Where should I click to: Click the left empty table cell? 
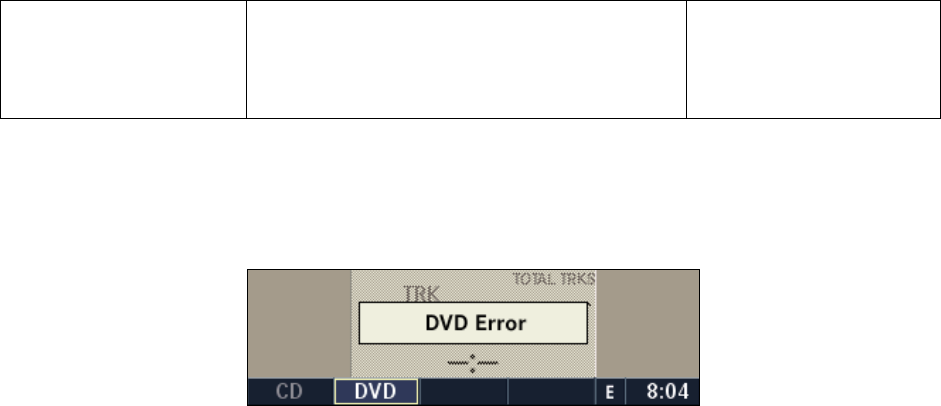(124, 59)
